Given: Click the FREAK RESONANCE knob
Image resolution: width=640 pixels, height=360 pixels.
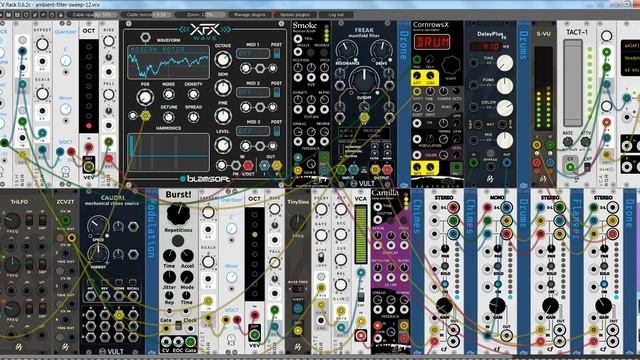Looking at the screenshot, I should point(346,49).
